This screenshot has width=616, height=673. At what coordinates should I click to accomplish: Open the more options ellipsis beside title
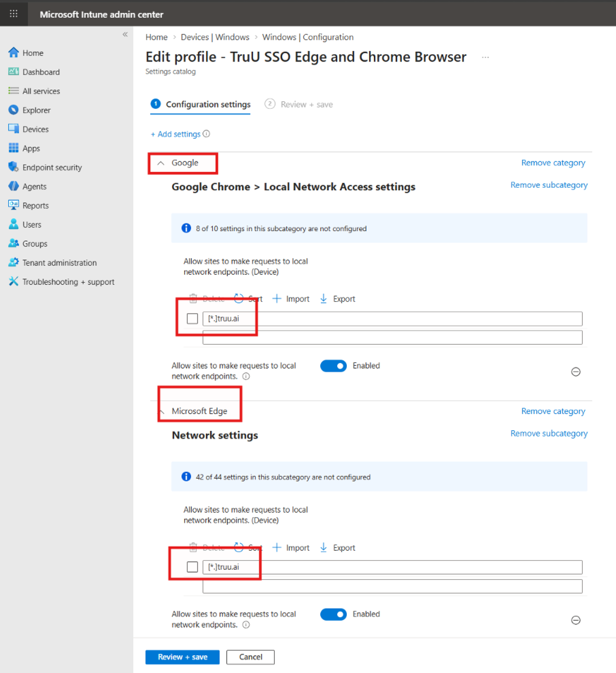[485, 57]
